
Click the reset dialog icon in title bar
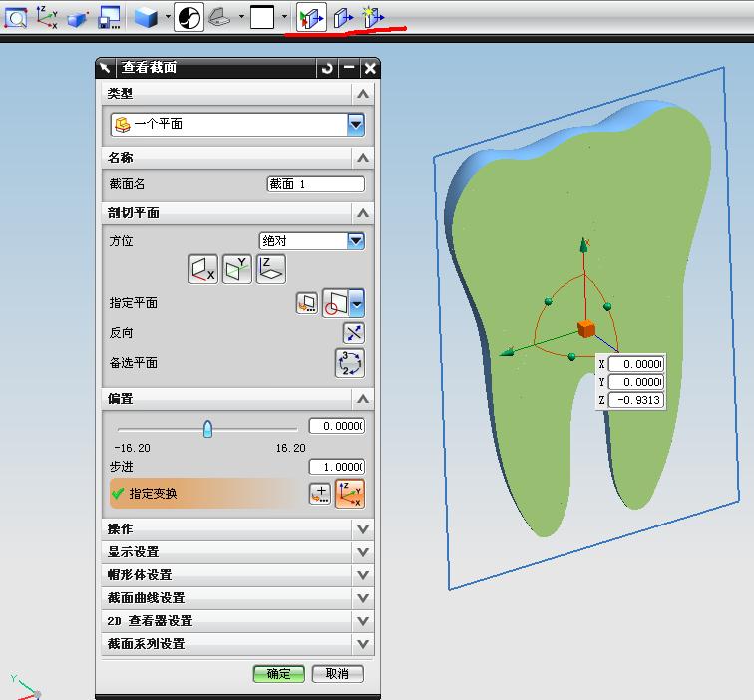click(327, 68)
